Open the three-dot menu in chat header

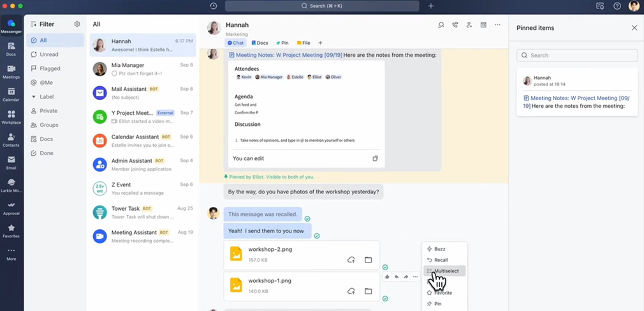tap(497, 25)
